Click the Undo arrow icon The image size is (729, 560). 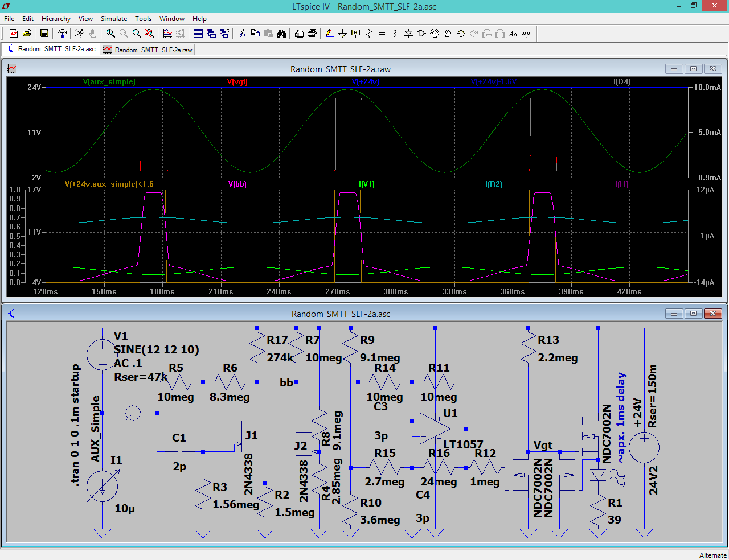pos(461,34)
